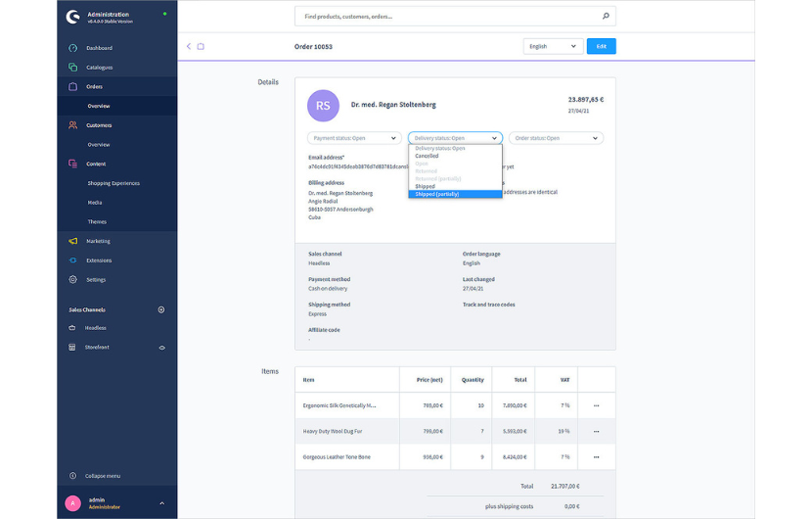This screenshot has height=519, width=812.
Task: Click the Express shipping method value
Action: point(317,313)
